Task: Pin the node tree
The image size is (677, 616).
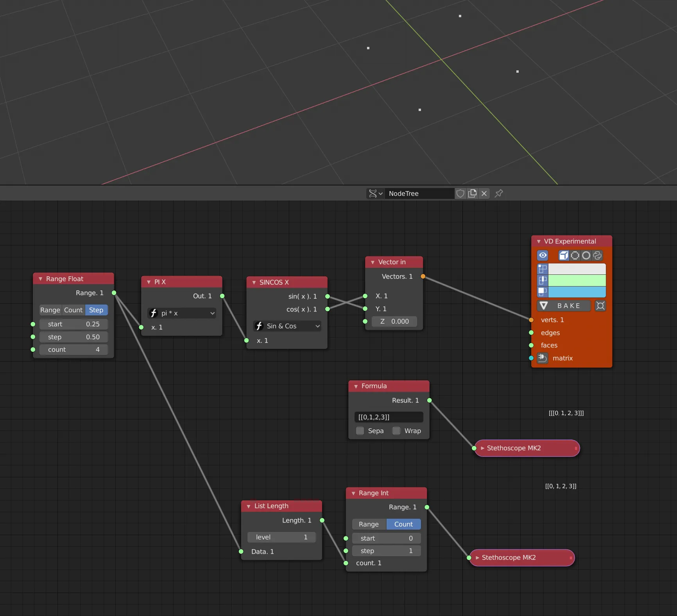Action: coord(499,193)
